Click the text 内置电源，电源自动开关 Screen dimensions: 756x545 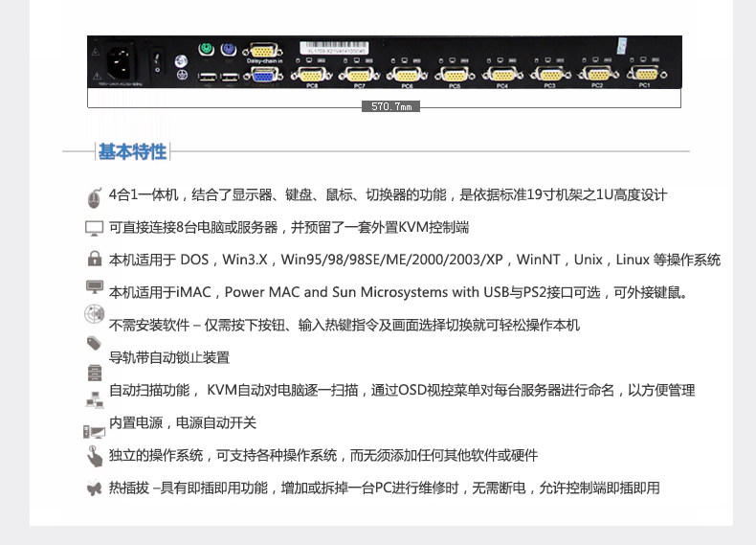(x=182, y=422)
